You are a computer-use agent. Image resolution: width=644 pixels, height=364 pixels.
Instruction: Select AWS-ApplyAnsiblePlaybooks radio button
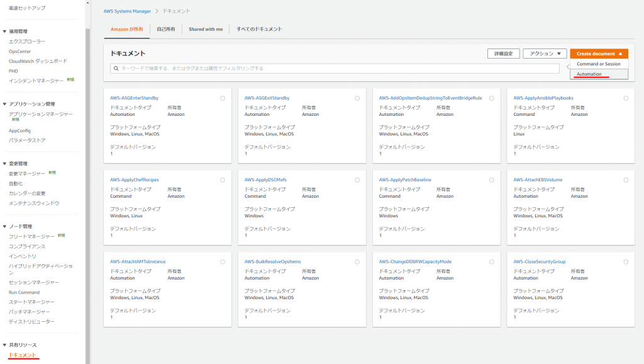(626, 98)
